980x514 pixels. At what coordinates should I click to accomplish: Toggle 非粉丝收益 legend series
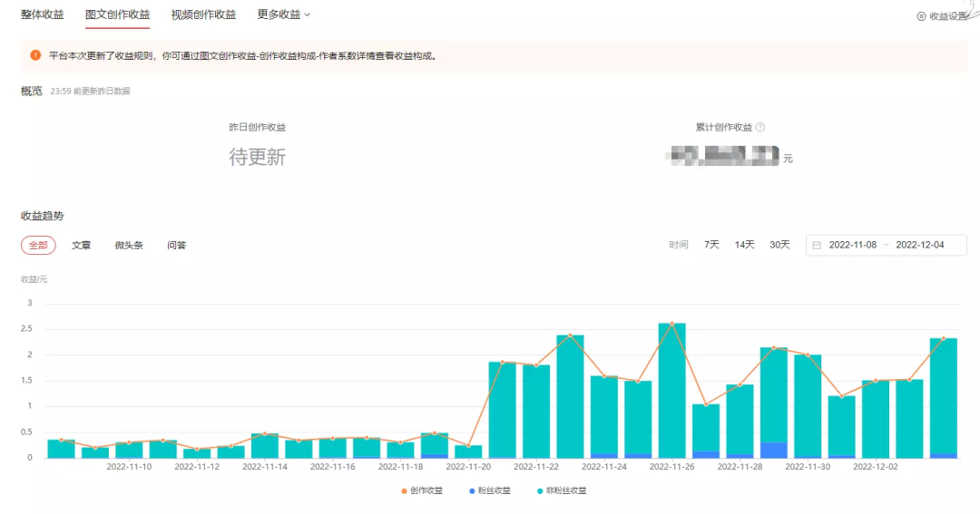(561, 490)
